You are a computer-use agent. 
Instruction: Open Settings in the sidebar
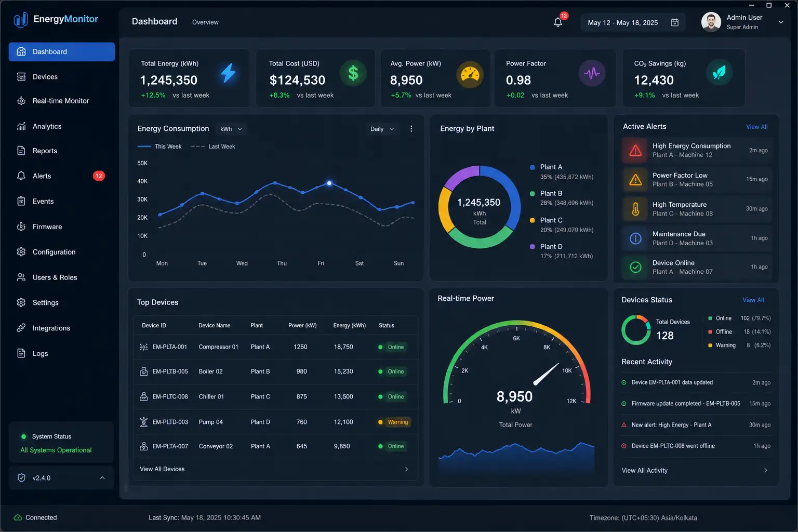pyautogui.click(x=62, y=303)
